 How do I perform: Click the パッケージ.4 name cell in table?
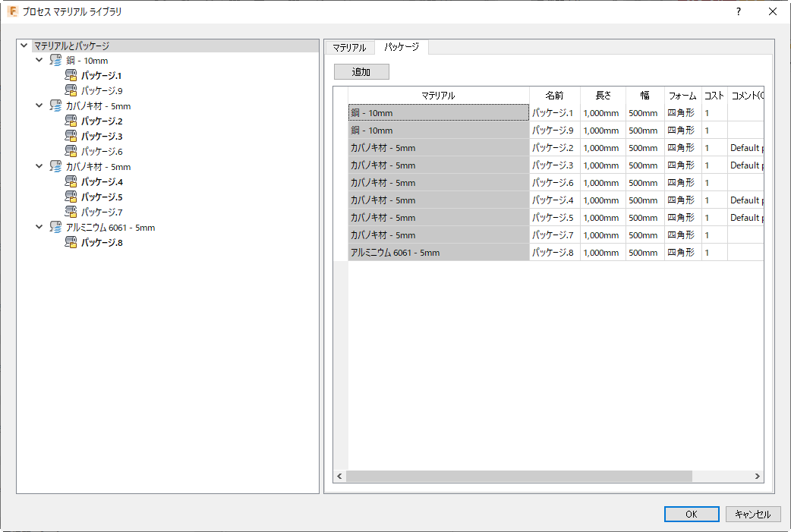click(x=554, y=200)
